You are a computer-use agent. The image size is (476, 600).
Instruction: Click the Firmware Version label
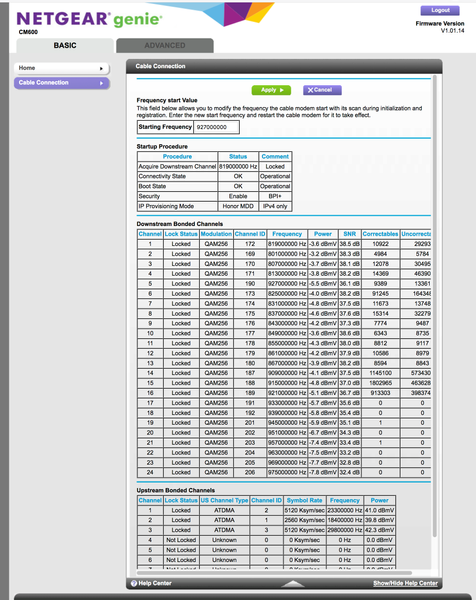[x=440, y=24]
